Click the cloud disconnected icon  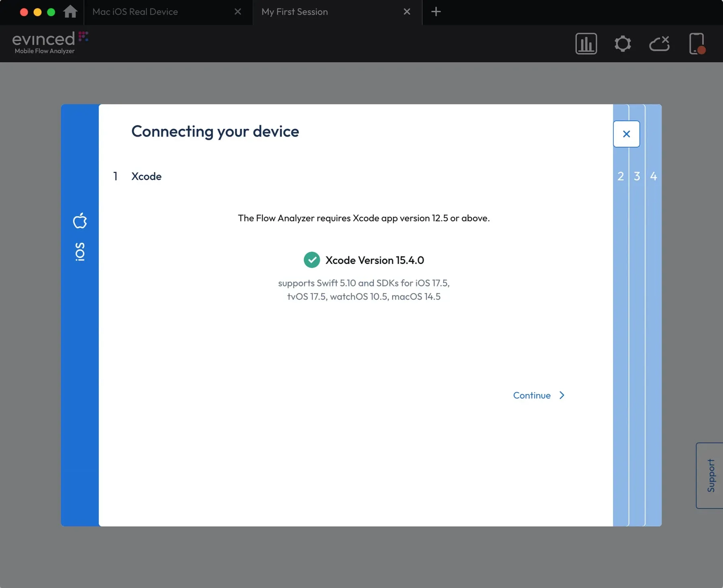[x=660, y=43]
